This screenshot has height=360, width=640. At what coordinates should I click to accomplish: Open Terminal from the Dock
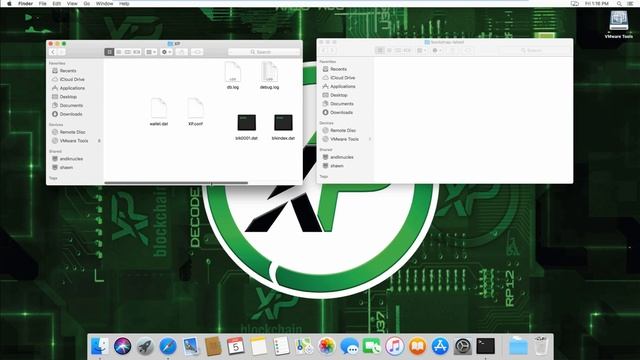(486, 346)
